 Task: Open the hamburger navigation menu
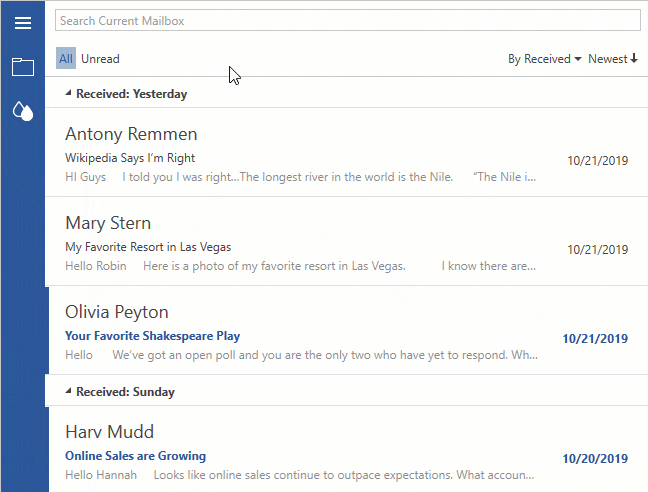[22, 23]
